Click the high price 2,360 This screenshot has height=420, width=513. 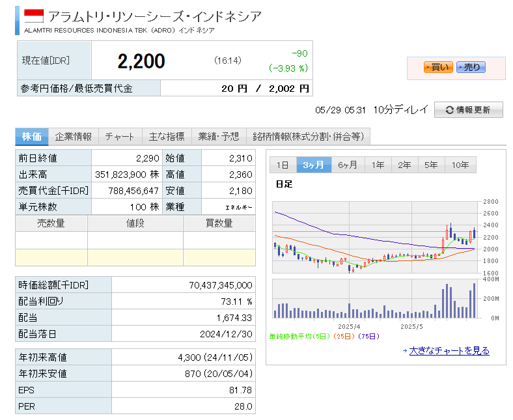(241, 174)
